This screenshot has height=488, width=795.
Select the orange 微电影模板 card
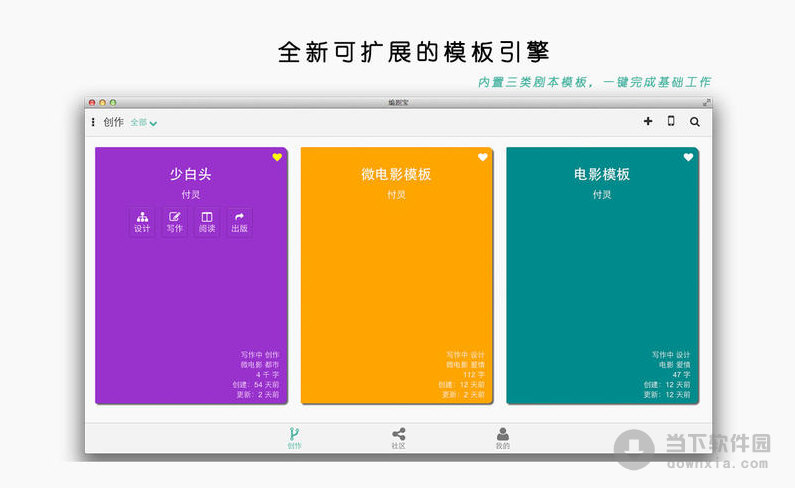coord(396,290)
